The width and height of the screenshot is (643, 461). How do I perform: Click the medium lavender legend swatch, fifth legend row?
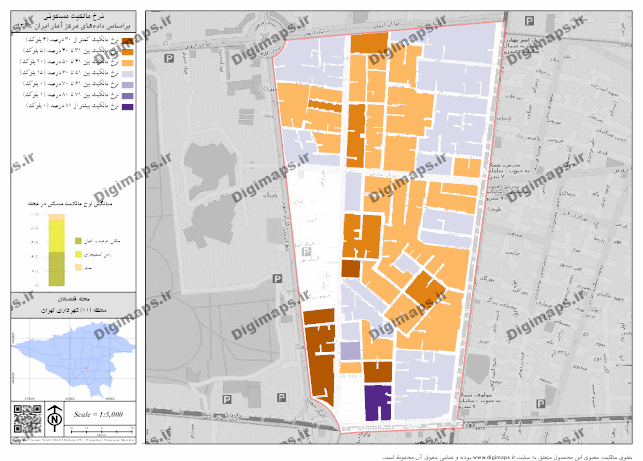tap(128, 85)
